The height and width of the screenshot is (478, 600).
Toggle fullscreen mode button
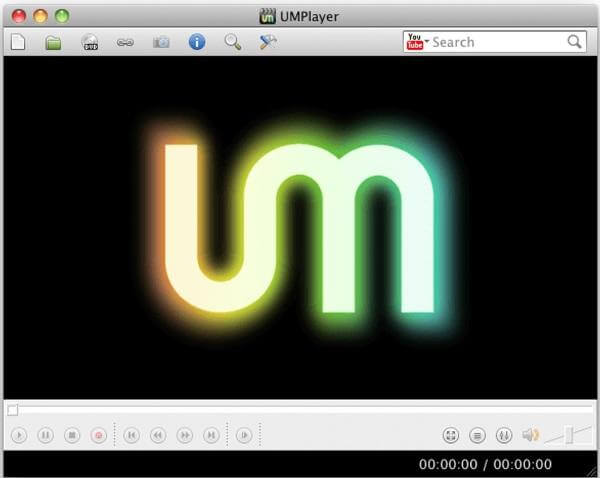point(451,435)
